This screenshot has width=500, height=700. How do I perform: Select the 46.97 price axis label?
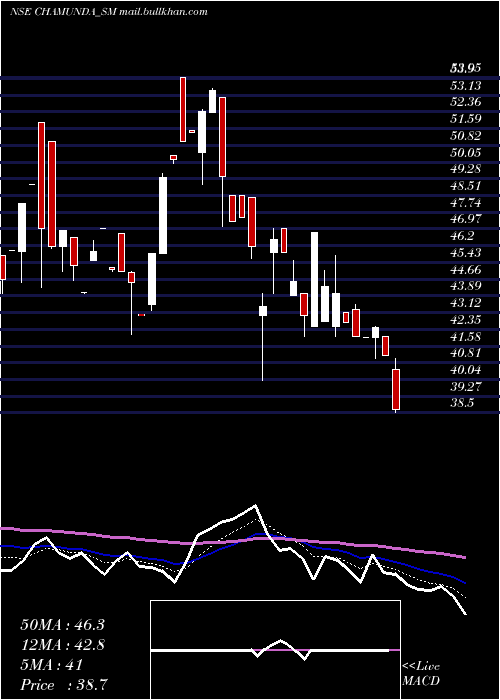(466, 219)
